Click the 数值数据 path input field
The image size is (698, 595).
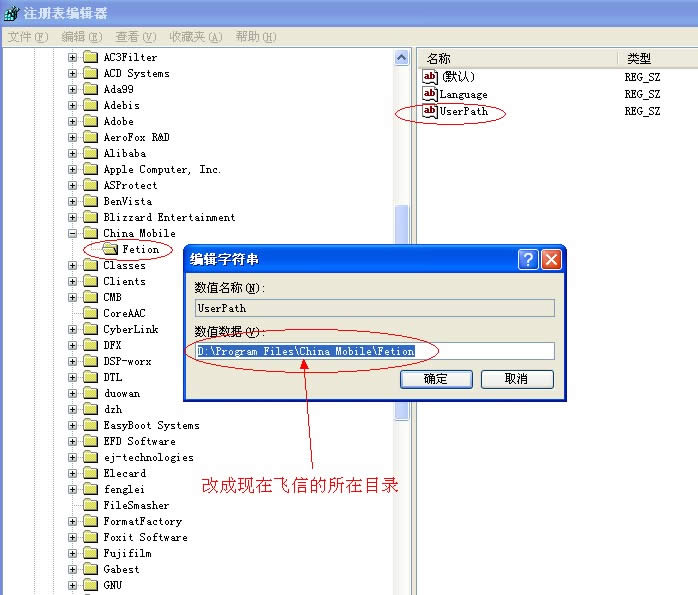tap(375, 351)
